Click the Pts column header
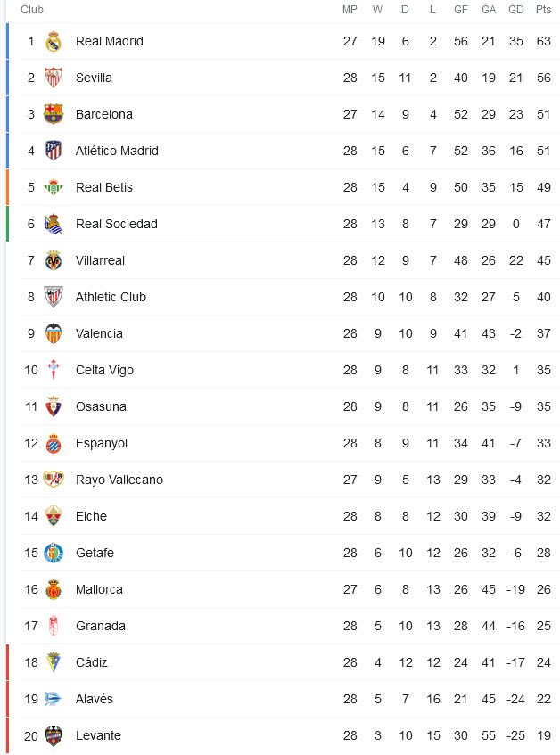This screenshot has height=755, width=560. [544, 10]
